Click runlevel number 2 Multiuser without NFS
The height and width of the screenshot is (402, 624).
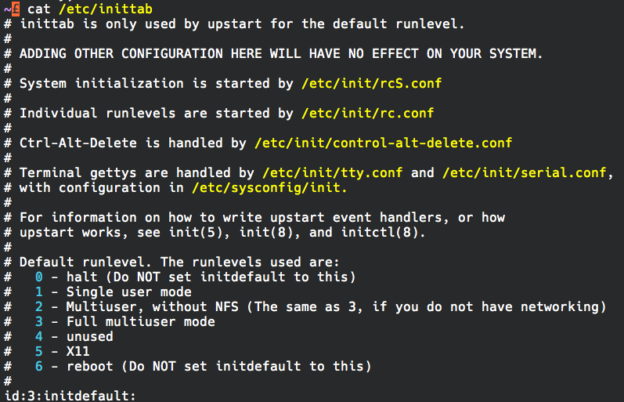tap(37, 306)
